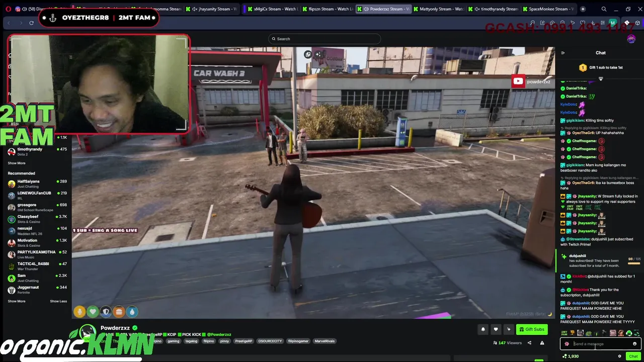Click the Kick search field
This screenshot has height=362, width=644.
point(325,39)
